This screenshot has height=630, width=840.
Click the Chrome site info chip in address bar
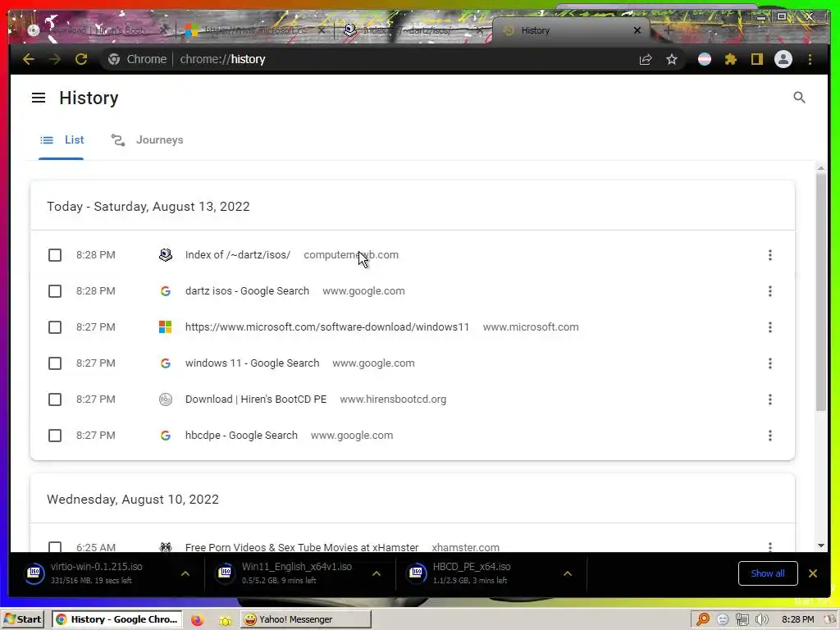coord(137,59)
